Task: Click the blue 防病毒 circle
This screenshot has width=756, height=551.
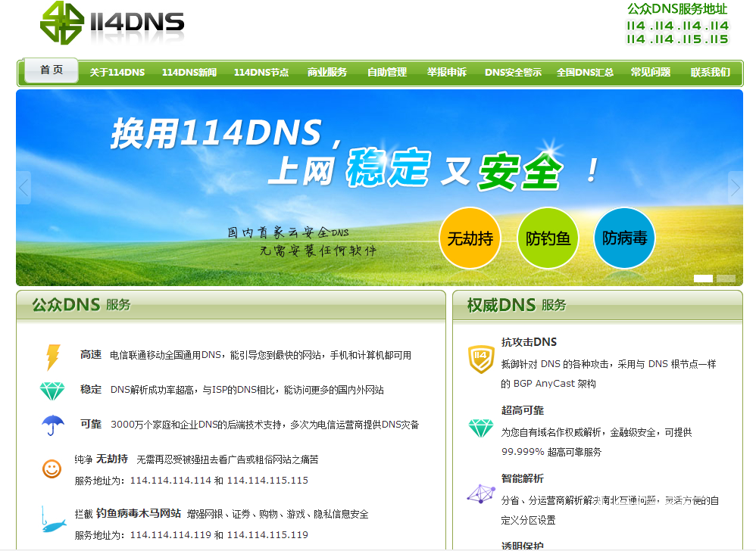Action: [625, 238]
